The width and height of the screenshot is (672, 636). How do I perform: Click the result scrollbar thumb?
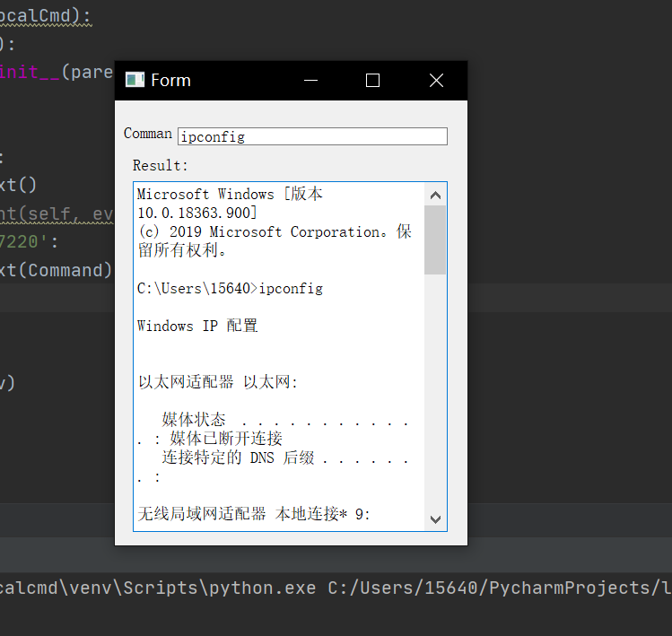(435, 240)
